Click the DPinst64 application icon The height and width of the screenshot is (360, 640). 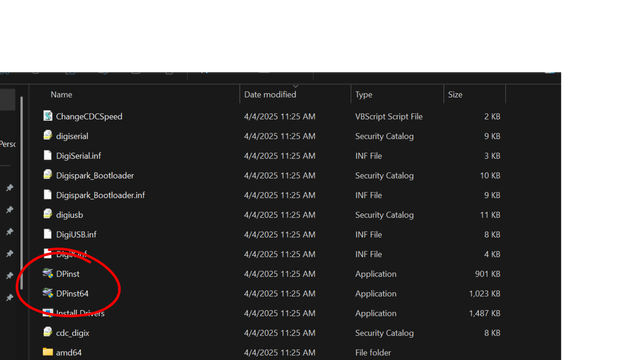point(48,293)
